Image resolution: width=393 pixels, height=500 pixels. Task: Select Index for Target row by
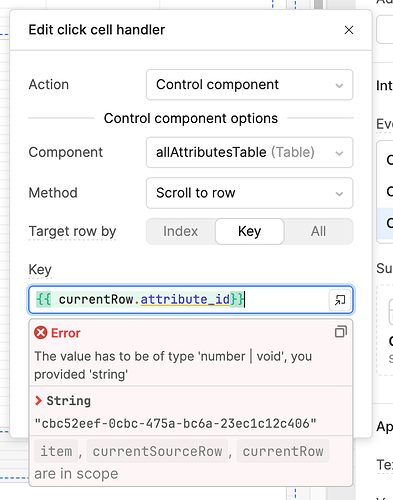[x=180, y=231]
